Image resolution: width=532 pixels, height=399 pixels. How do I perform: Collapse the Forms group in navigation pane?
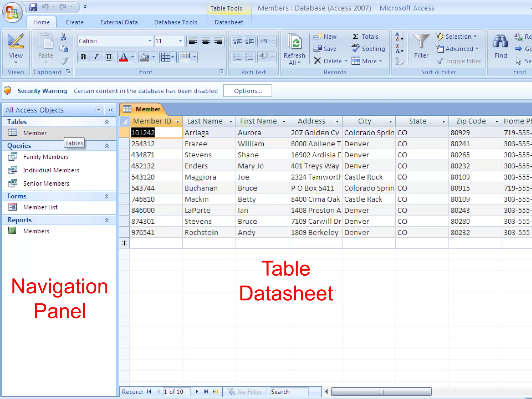(x=107, y=196)
